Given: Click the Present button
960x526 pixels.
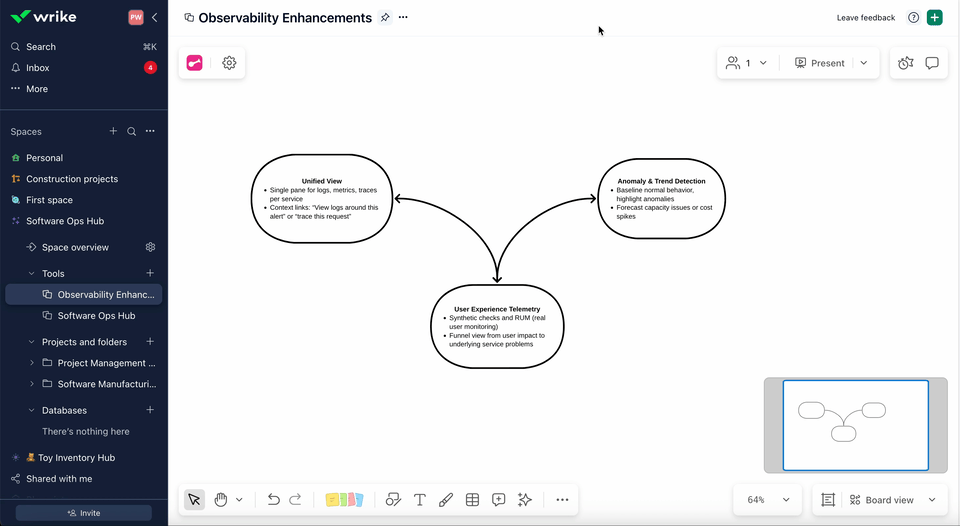Looking at the screenshot, I should click(x=819, y=63).
